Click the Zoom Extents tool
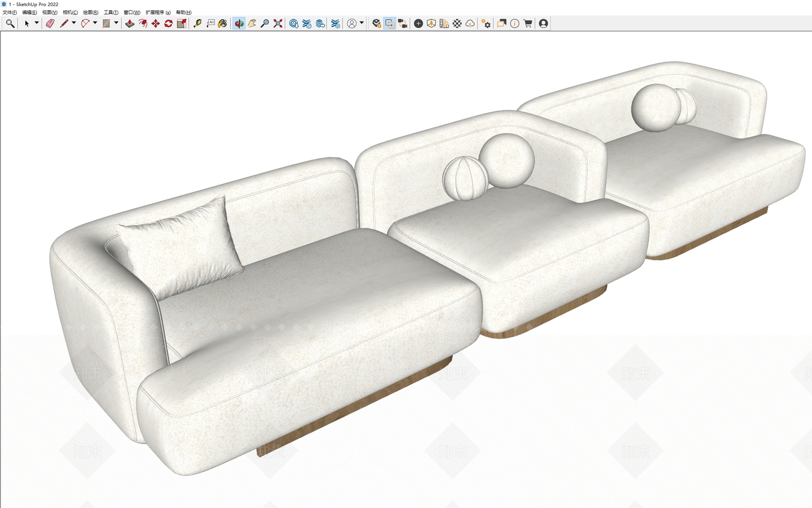Viewport: 812px width, 508px height. 278,23
